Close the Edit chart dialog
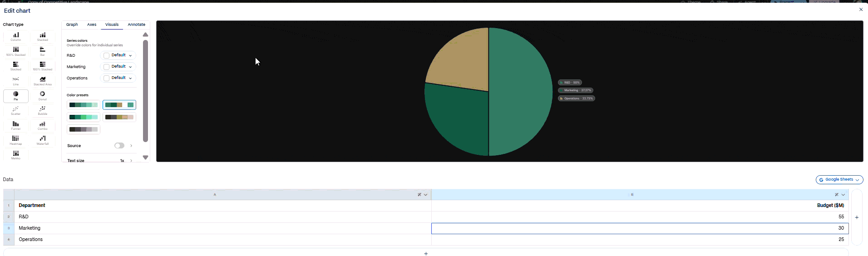 pos(861,10)
